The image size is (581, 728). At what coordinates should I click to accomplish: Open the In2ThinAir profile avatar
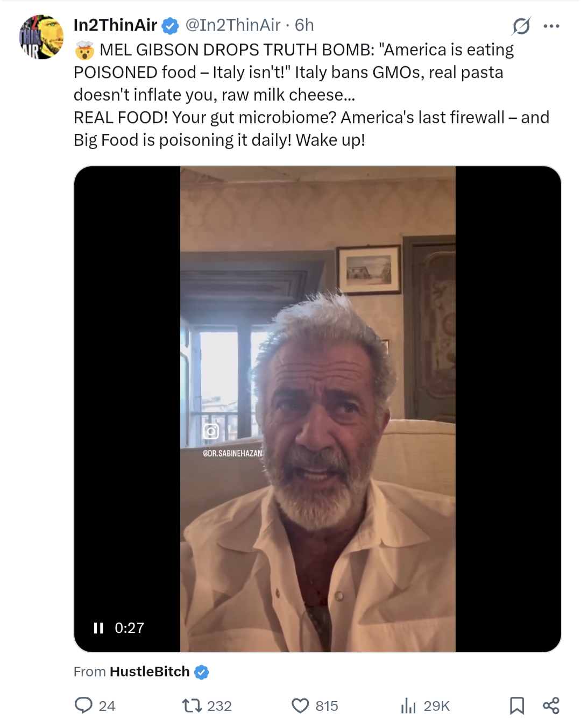click(x=41, y=37)
